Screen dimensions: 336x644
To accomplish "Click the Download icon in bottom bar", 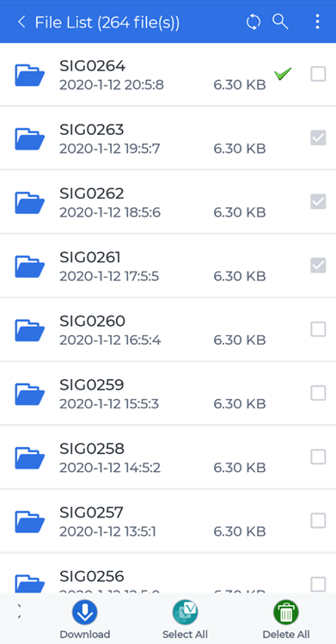I will (85, 612).
